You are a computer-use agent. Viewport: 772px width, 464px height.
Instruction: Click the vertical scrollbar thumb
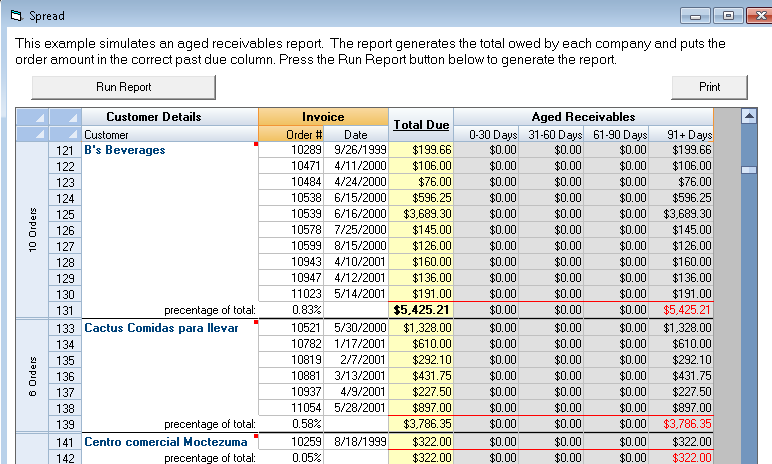click(749, 169)
